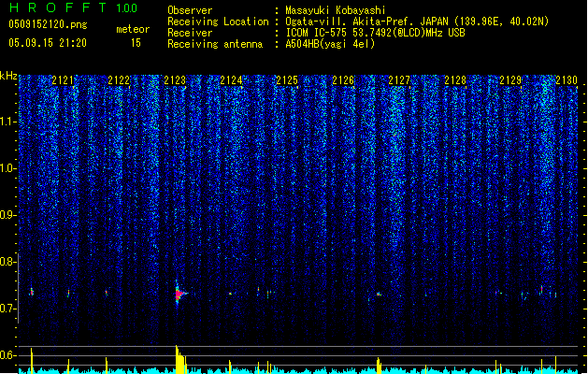Click the 0.7 kHz axis label

(x=7, y=309)
